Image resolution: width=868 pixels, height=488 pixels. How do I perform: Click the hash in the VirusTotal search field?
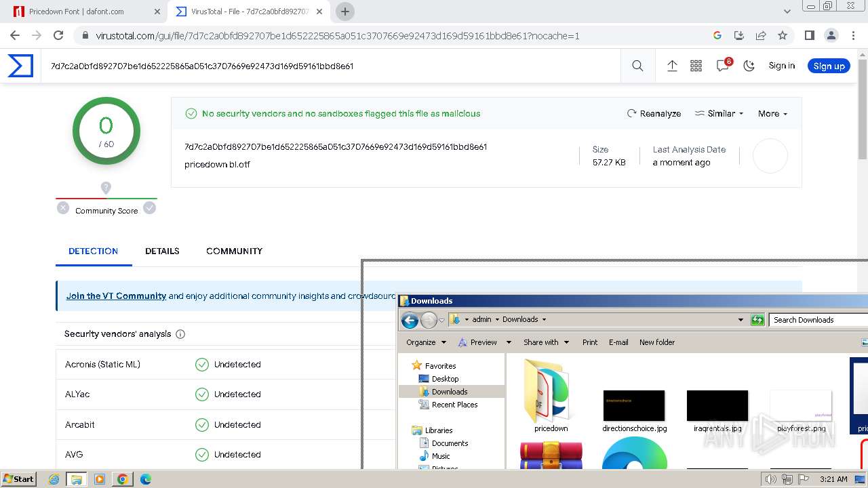[202, 66]
